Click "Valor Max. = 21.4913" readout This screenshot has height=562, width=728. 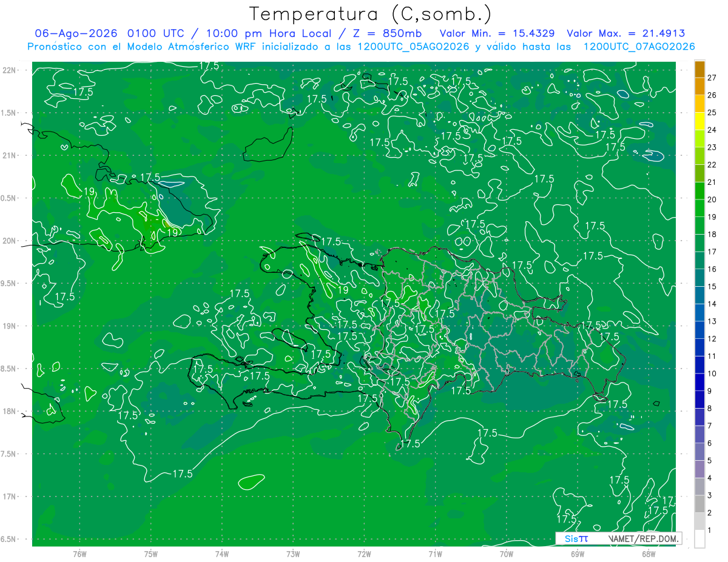tap(625, 33)
